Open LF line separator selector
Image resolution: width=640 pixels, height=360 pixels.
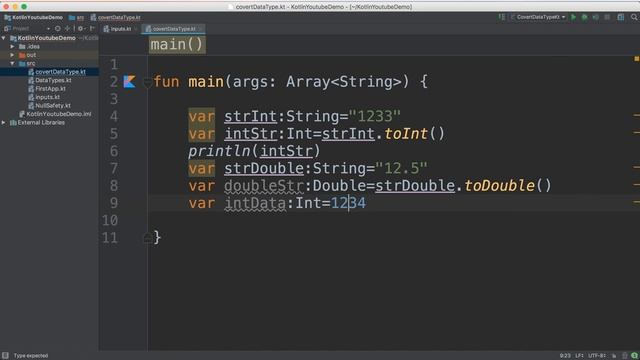[580, 356]
